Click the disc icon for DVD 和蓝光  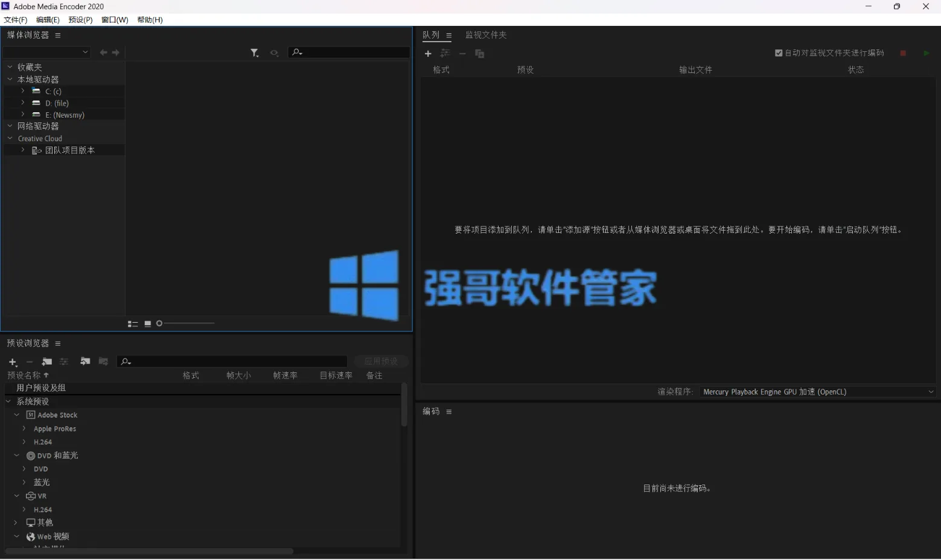pyautogui.click(x=31, y=456)
